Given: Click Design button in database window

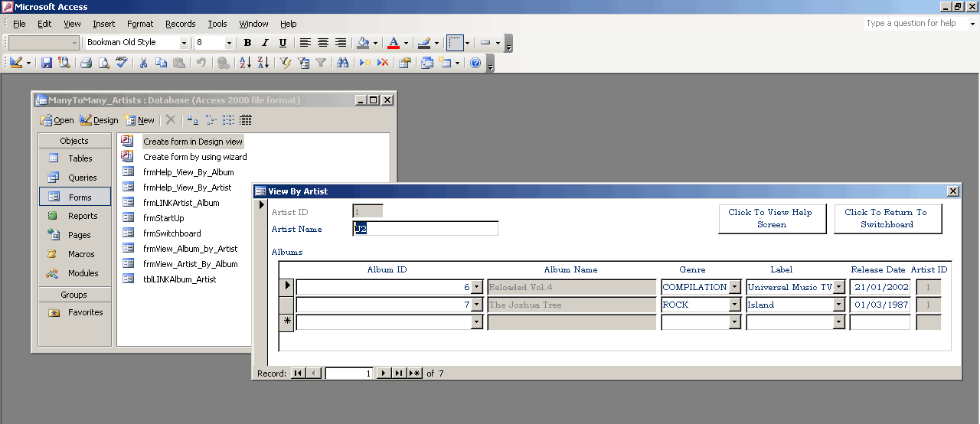Looking at the screenshot, I should pos(99,120).
